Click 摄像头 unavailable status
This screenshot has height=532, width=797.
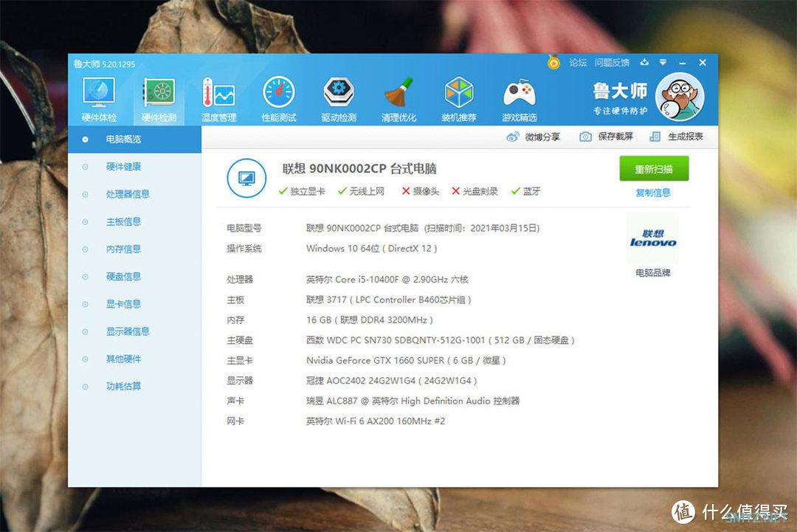click(421, 191)
